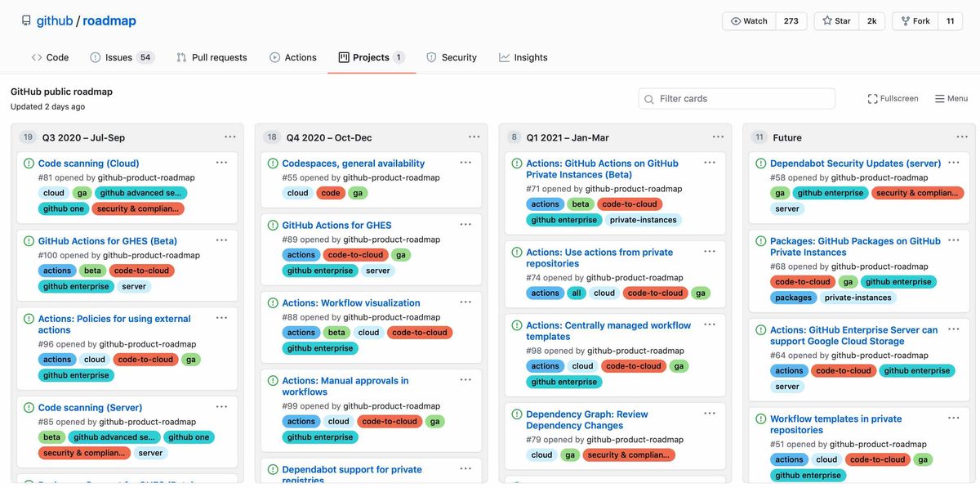Open 'Actions: Use actions from private repositories' link
This screenshot has height=488, width=980.
click(x=599, y=258)
